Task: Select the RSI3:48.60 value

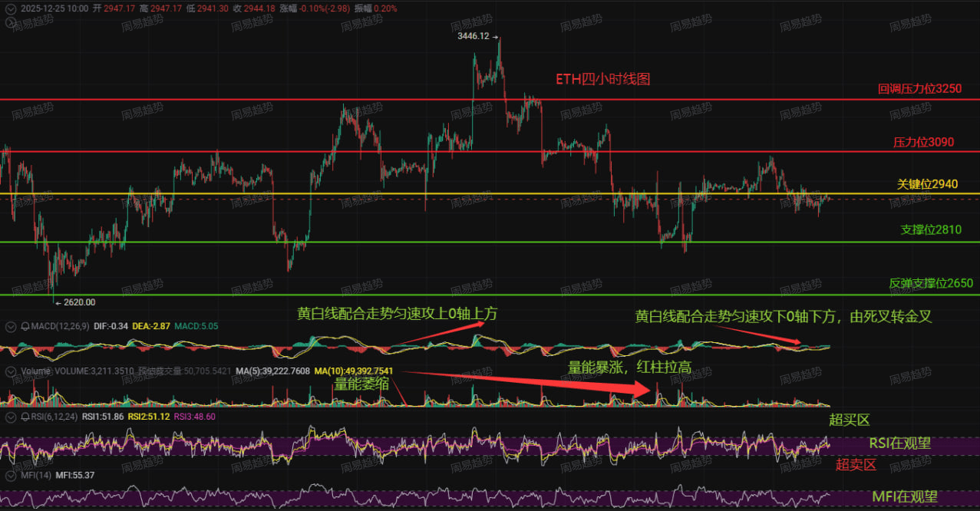Action: tap(196, 417)
